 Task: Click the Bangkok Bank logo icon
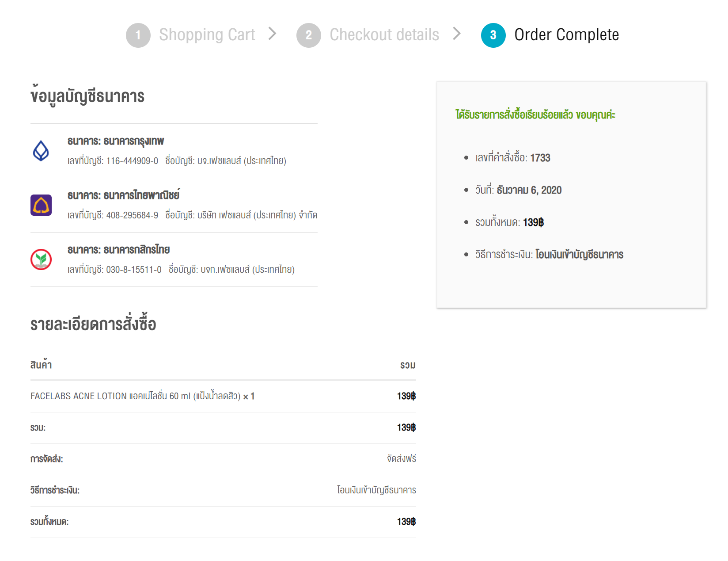pos(41,151)
